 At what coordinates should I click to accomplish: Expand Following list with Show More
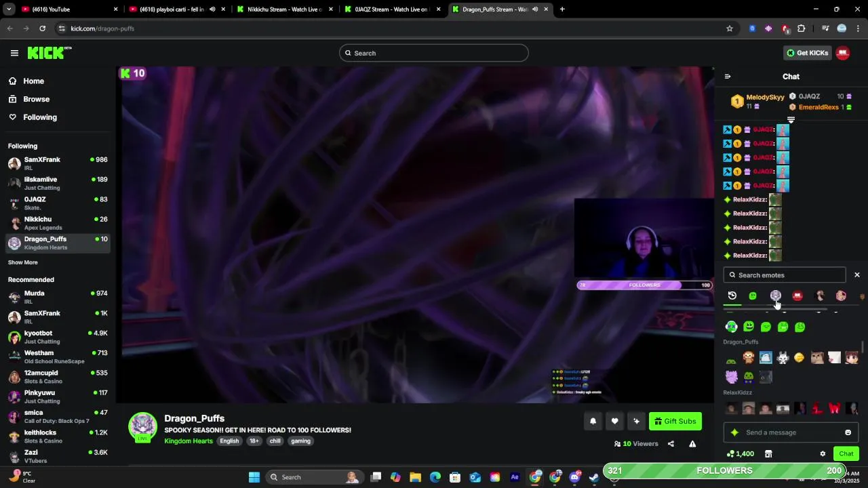(x=23, y=262)
